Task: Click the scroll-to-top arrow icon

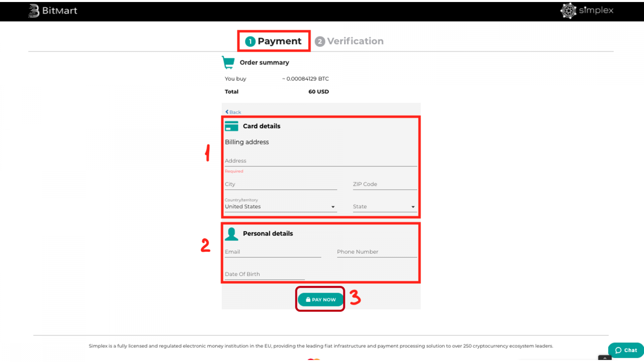Action: (605, 358)
